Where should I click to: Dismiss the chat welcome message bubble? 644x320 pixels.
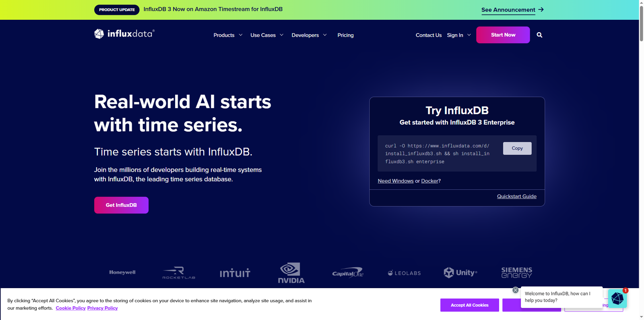coord(516,290)
